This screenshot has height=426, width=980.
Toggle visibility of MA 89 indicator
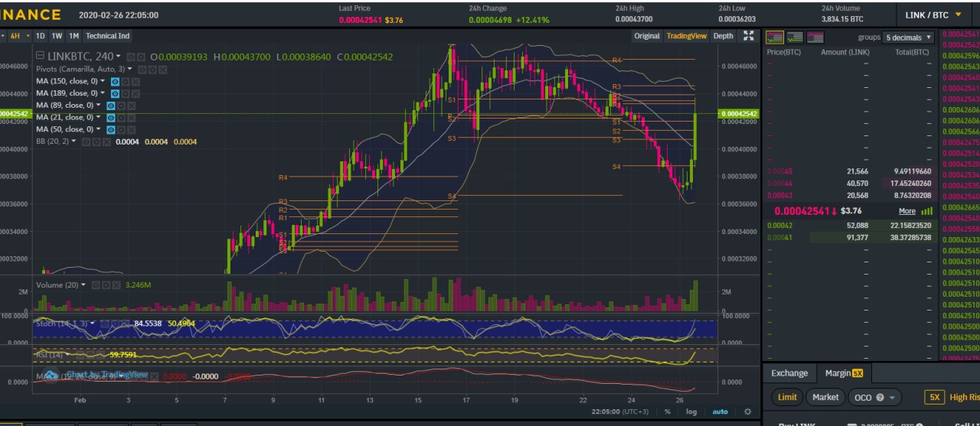pyautogui.click(x=111, y=106)
